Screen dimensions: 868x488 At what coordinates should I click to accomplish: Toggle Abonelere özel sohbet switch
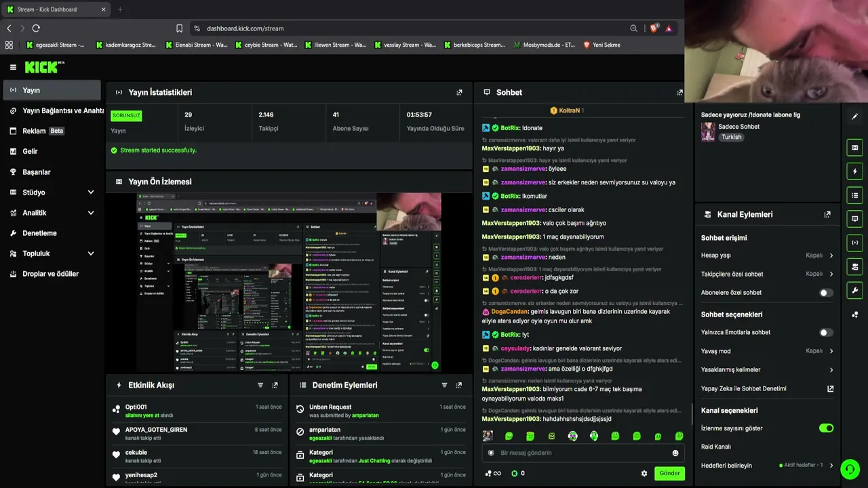coord(825,293)
